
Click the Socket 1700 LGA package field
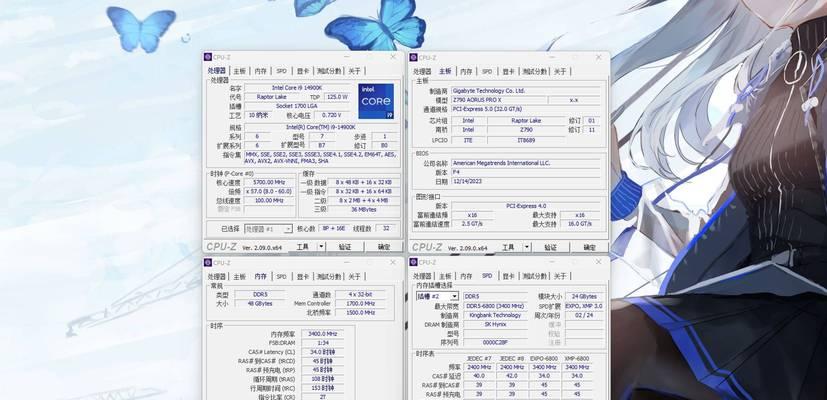tap(298, 106)
